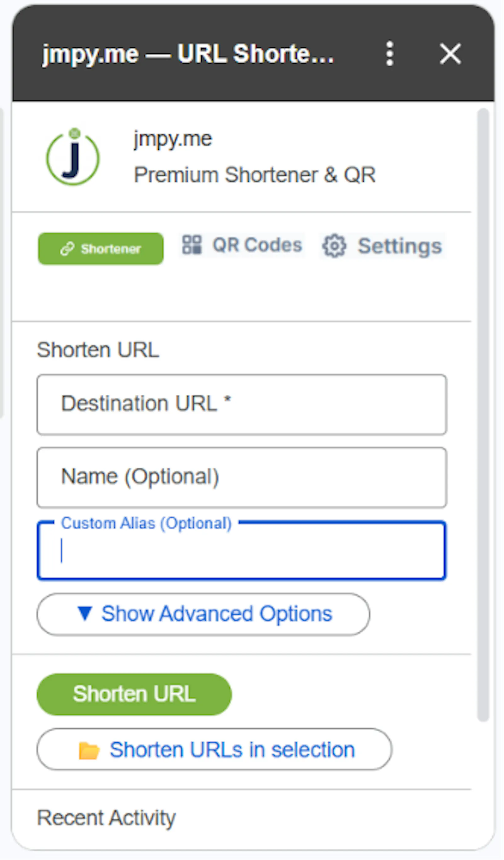Click the folder icon in the selection button
Screen dimensions: 504x860
click(89, 751)
